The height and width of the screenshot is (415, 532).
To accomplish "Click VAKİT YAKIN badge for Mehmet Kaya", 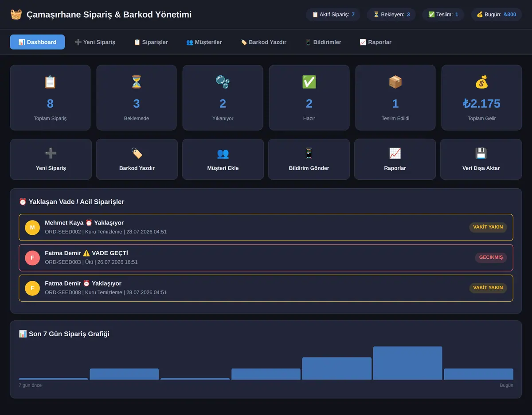I will [488, 227].
